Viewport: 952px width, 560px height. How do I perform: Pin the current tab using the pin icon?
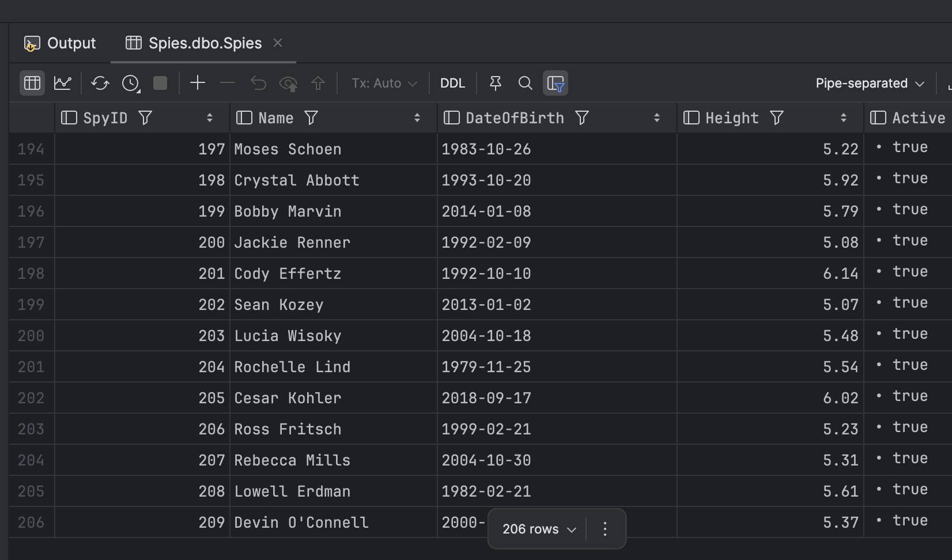click(495, 82)
